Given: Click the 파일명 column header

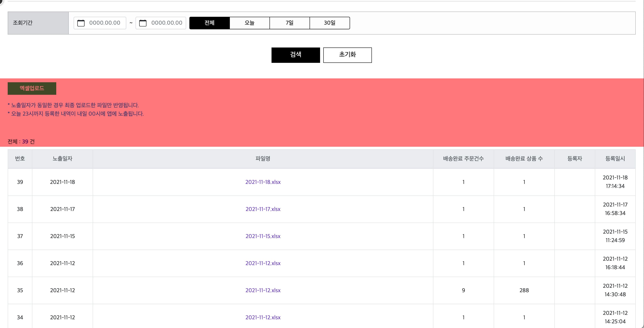Looking at the screenshot, I should click(x=263, y=158).
